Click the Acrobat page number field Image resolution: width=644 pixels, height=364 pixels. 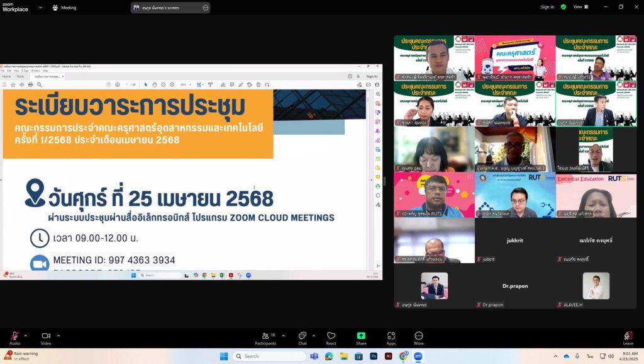pyautogui.click(x=127, y=85)
